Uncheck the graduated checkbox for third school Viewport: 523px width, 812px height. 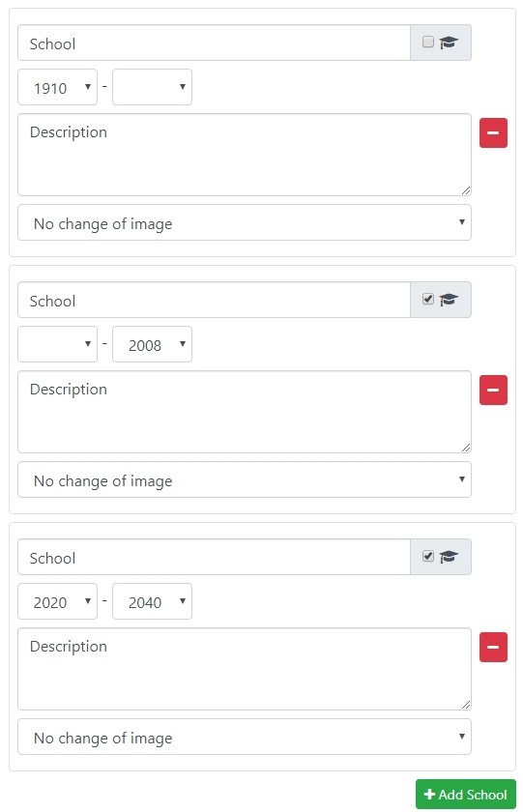[x=427, y=556]
